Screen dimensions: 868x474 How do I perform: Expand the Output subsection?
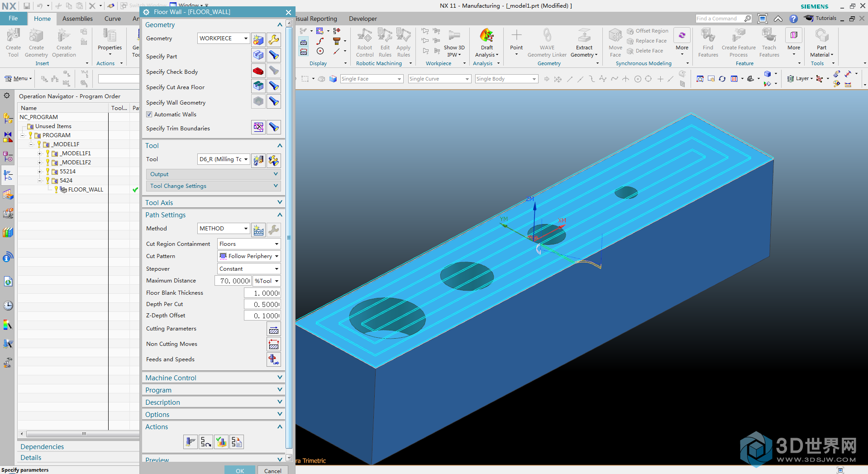pos(213,174)
